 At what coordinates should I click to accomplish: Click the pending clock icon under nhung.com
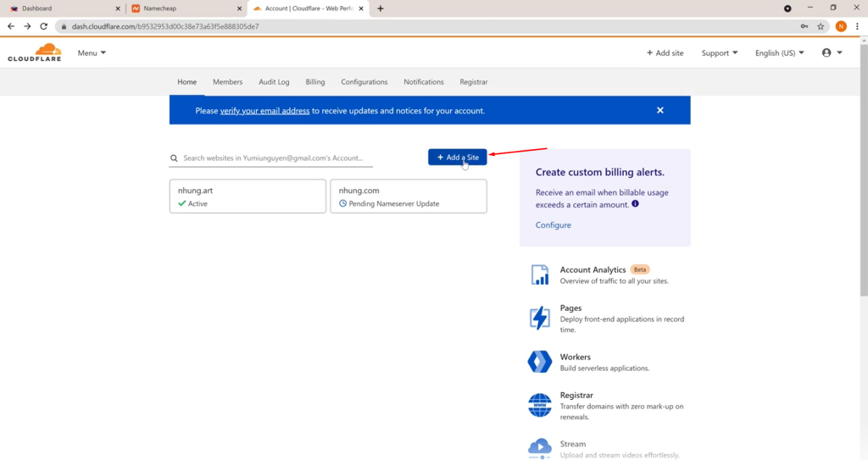point(342,203)
